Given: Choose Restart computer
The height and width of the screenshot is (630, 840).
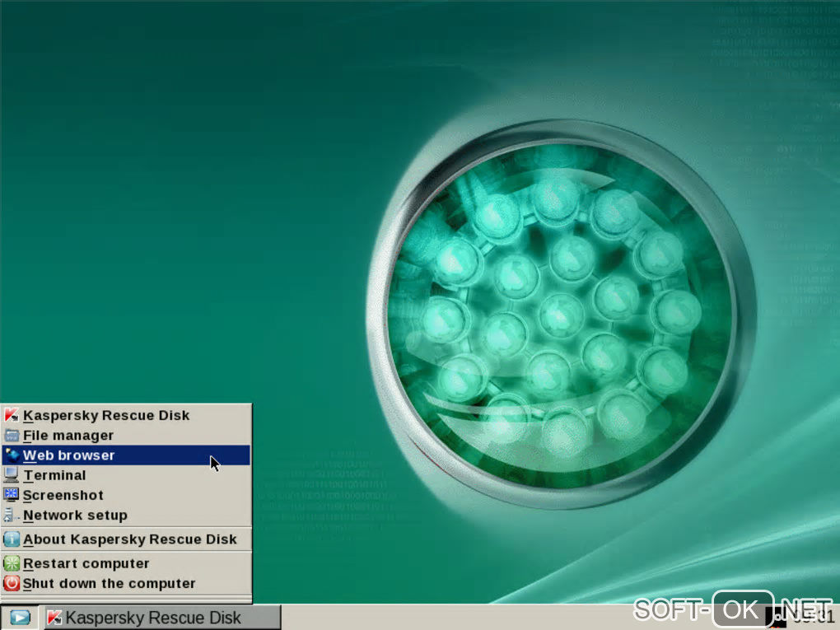Looking at the screenshot, I should tap(126, 563).
